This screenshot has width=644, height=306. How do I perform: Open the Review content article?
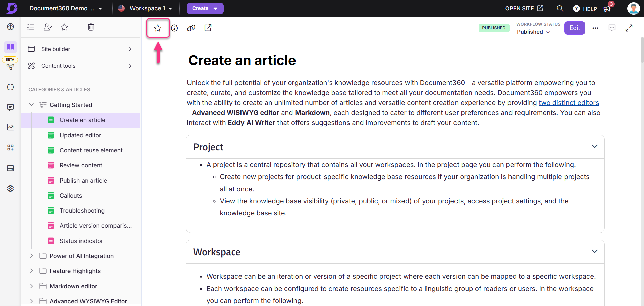click(80, 165)
